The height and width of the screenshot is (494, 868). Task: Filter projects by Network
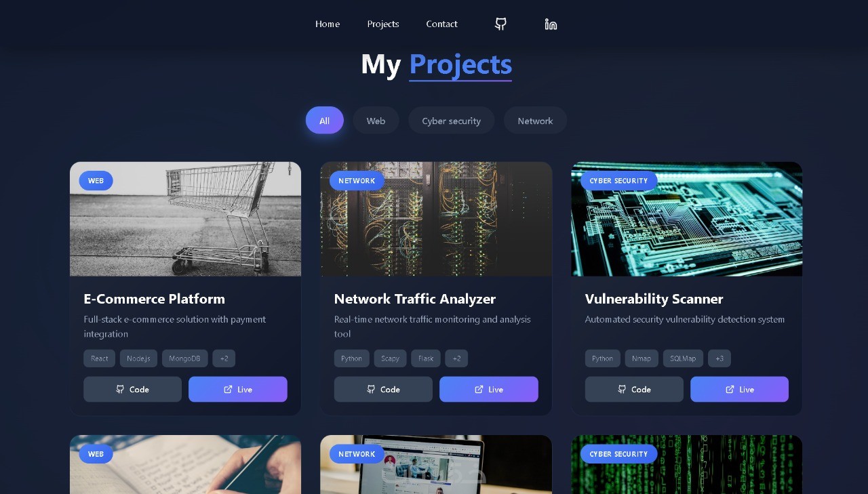coord(535,120)
